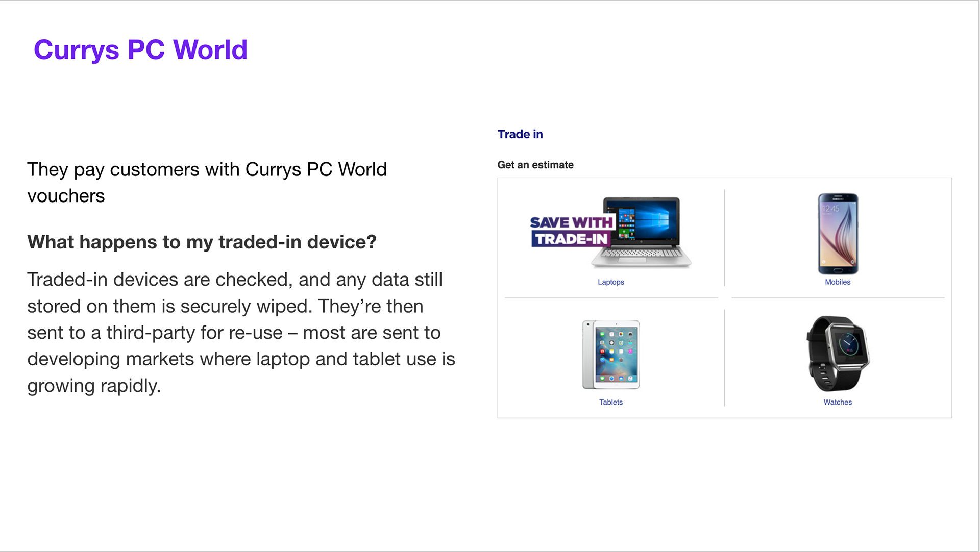The image size is (980, 552).
Task: Click the What happens to my traded-in device heading
Action: coord(202,242)
